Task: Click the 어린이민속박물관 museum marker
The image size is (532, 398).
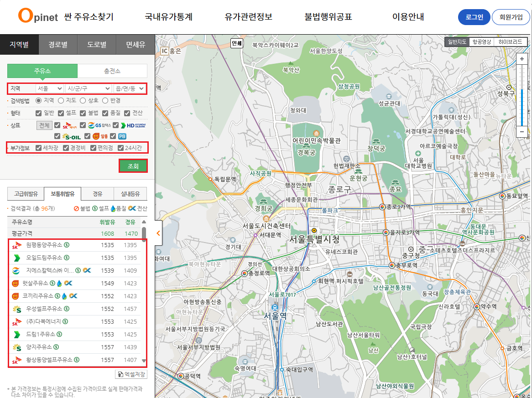Action: click(316, 133)
